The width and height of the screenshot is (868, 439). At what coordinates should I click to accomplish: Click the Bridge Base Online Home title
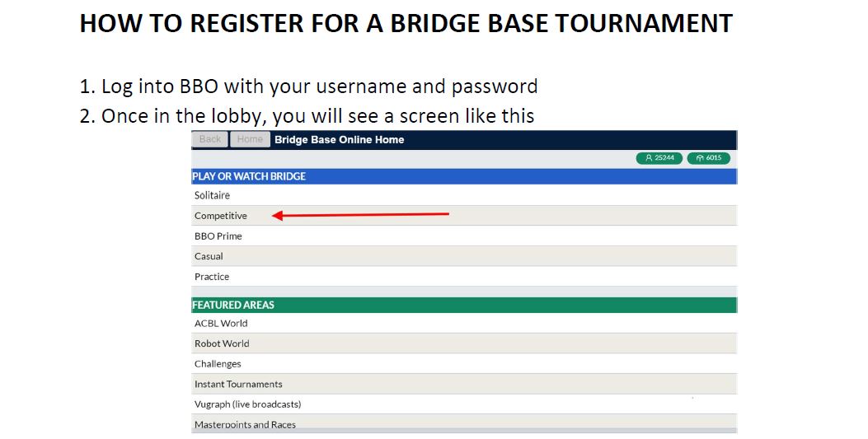coord(339,140)
